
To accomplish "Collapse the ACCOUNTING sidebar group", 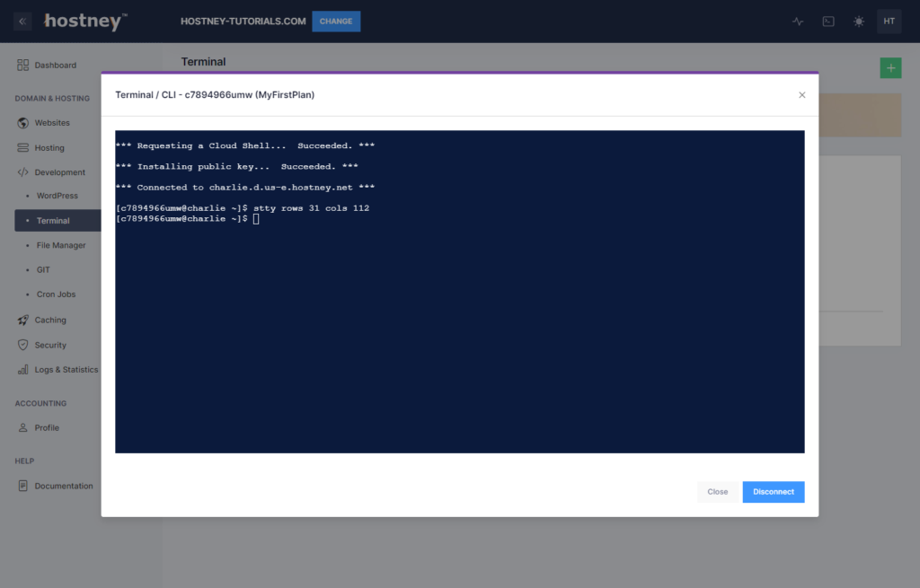I will 40,403.
